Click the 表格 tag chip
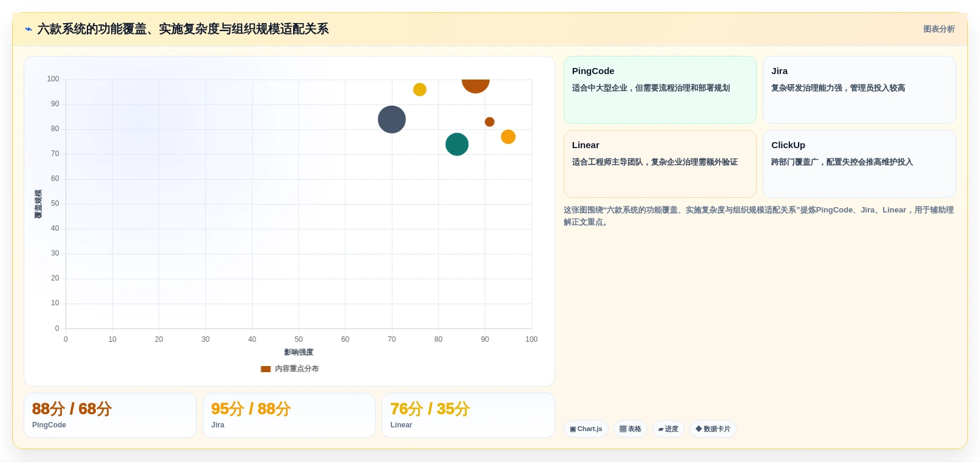The height and width of the screenshot is (462, 980). [630, 429]
